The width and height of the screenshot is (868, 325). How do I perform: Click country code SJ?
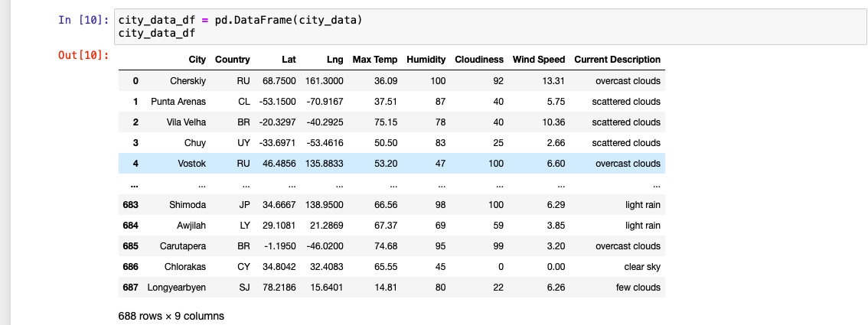tap(244, 288)
